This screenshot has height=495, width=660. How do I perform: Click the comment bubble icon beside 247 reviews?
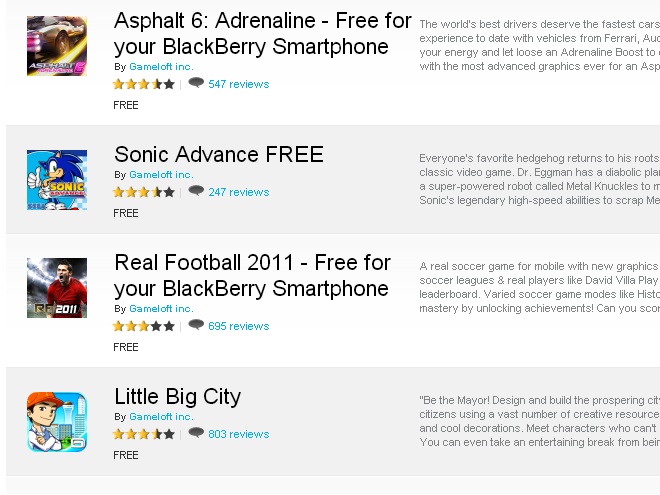(x=196, y=191)
